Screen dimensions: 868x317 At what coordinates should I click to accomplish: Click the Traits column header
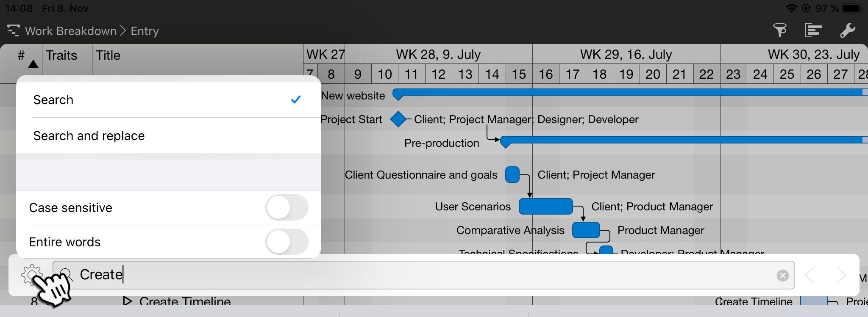[x=62, y=55]
